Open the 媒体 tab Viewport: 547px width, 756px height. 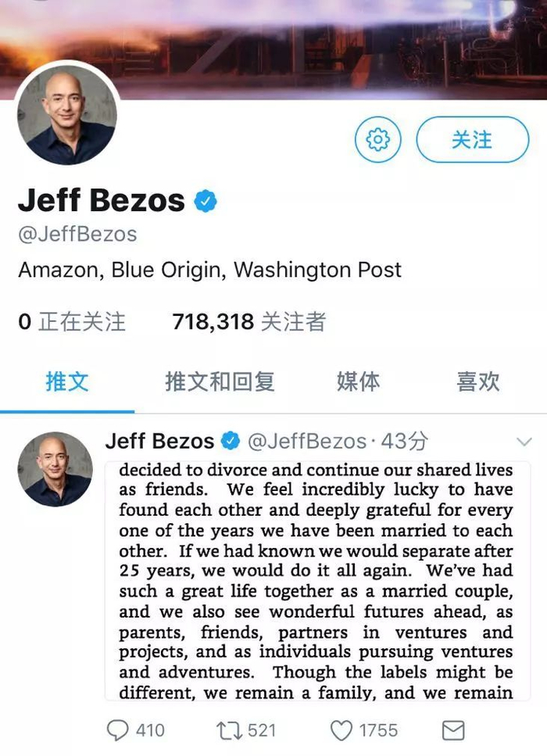358,382
